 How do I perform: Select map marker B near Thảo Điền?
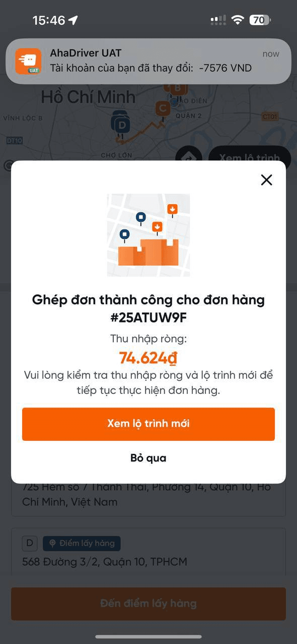[177, 89]
